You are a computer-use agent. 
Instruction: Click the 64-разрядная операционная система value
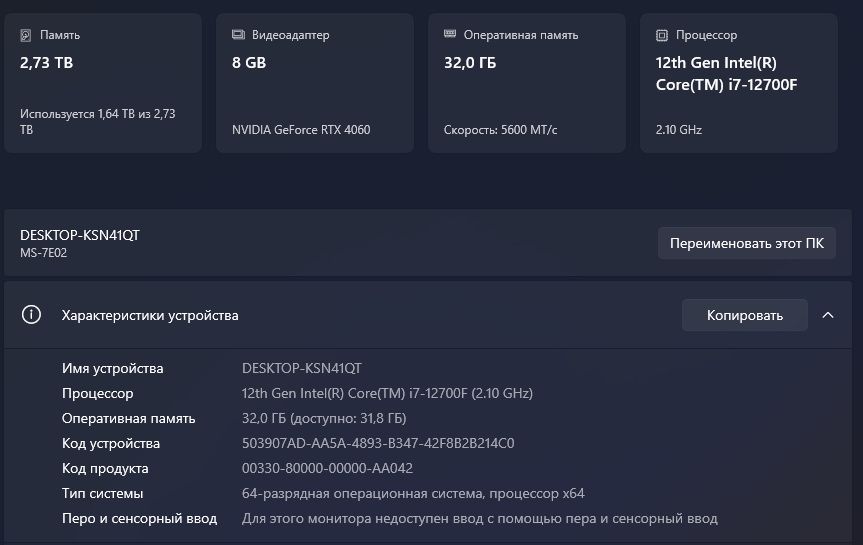pos(413,494)
